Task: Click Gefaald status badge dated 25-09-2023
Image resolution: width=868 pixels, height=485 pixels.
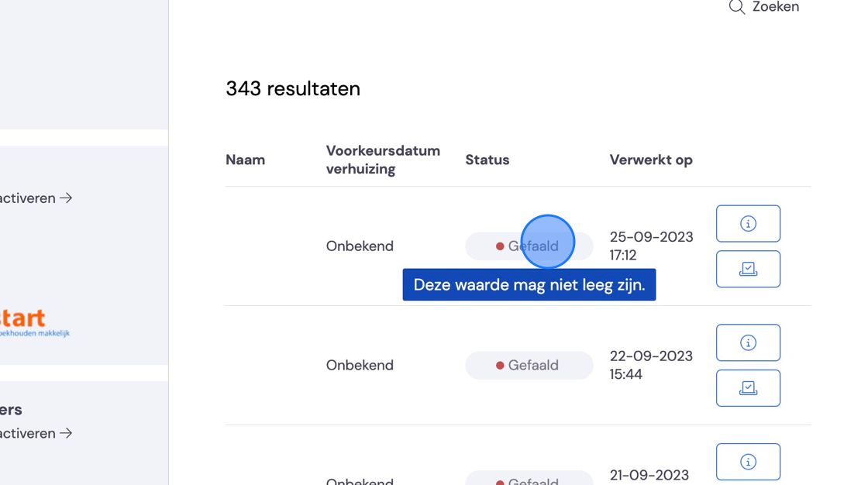Action: 529,246
